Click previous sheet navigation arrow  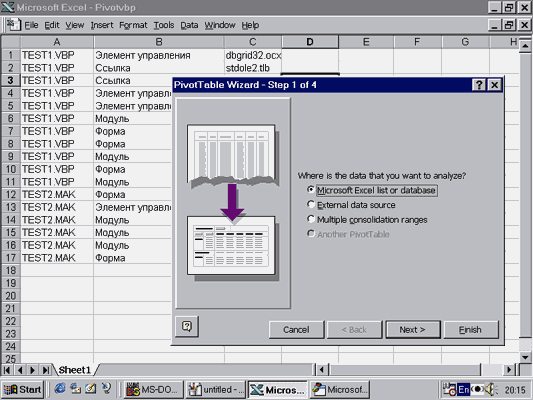[20, 370]
